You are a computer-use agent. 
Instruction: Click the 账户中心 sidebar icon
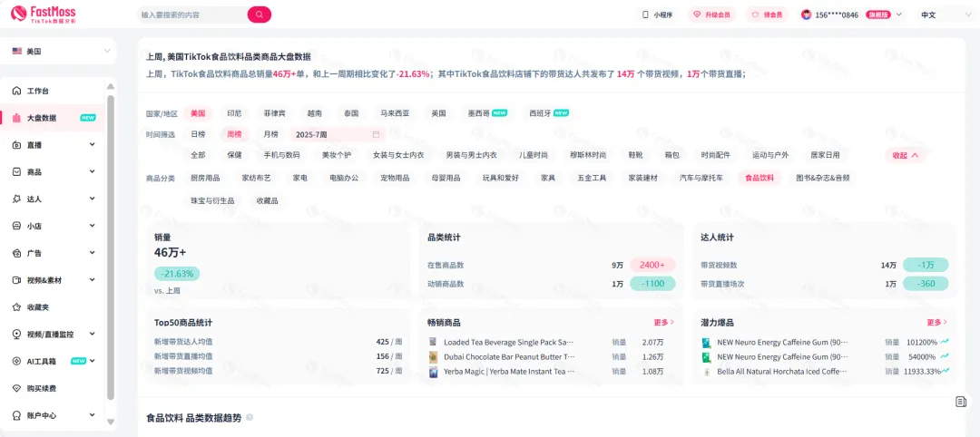click(x=17, y=415)
